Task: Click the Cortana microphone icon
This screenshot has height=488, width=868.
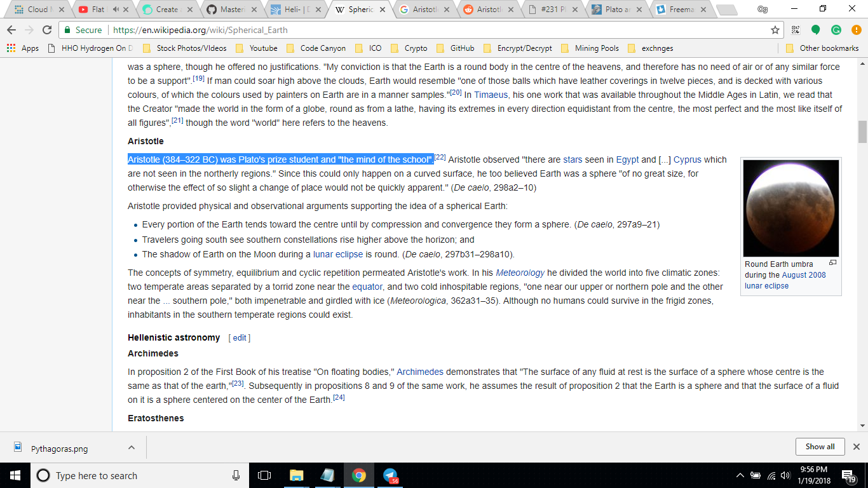Action: [236, 475]
